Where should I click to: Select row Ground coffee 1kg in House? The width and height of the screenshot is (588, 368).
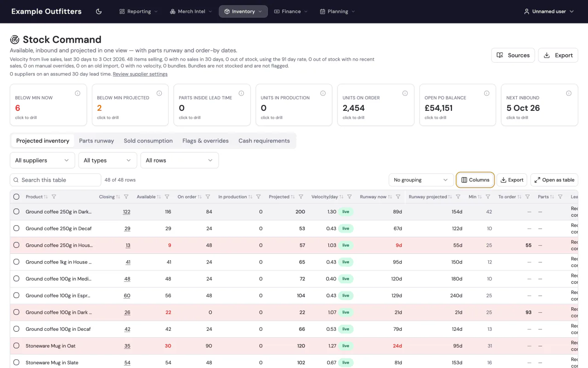17,262
